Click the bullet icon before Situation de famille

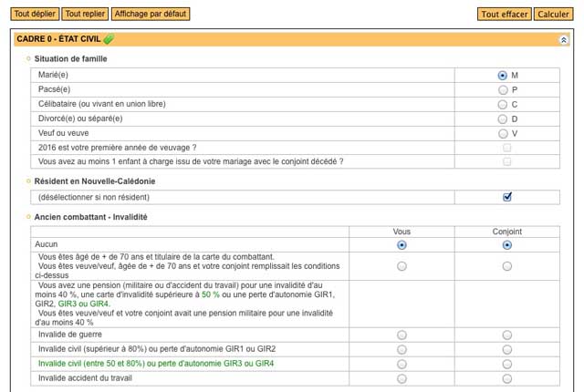tap(28, 59)
